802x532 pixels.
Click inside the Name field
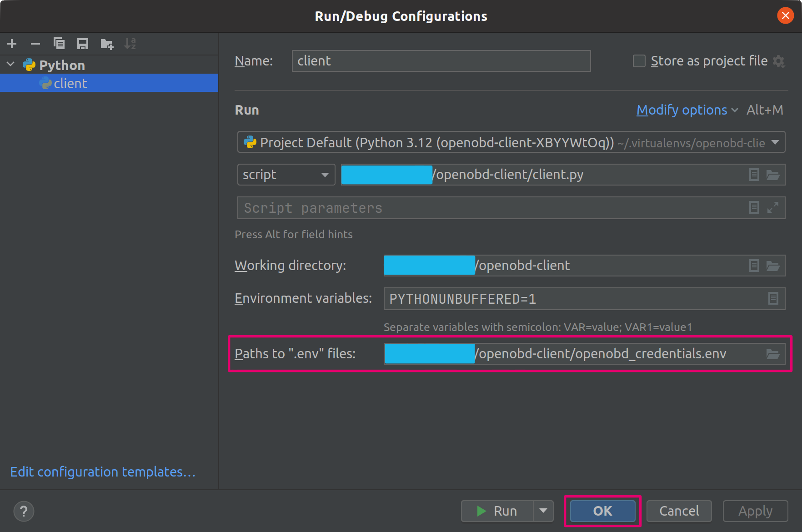441,60
